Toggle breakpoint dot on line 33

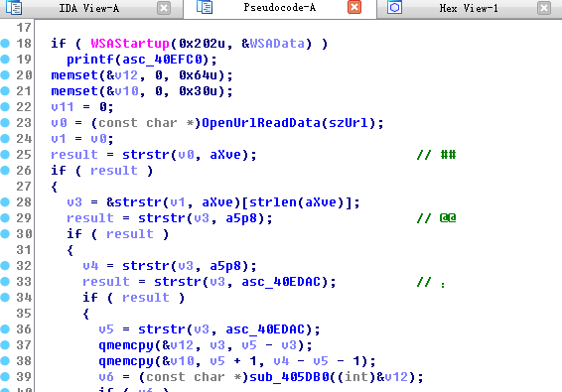point(5,281)
